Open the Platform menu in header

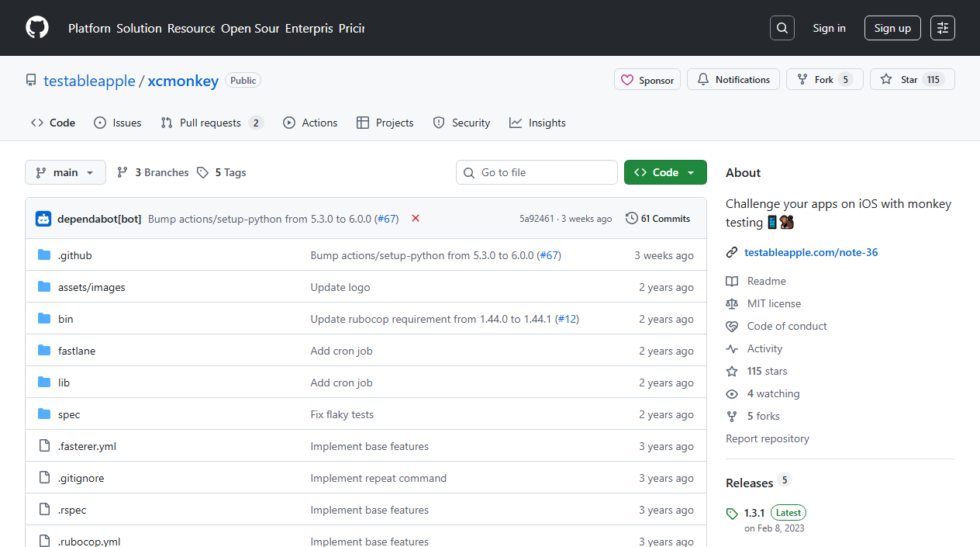click(89, 28)
